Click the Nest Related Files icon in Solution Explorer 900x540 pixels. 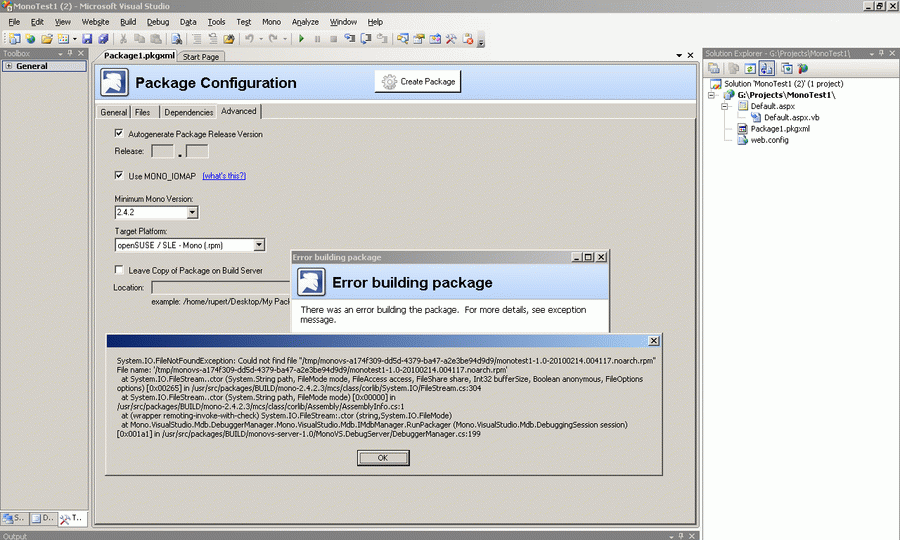pos(766,68)
